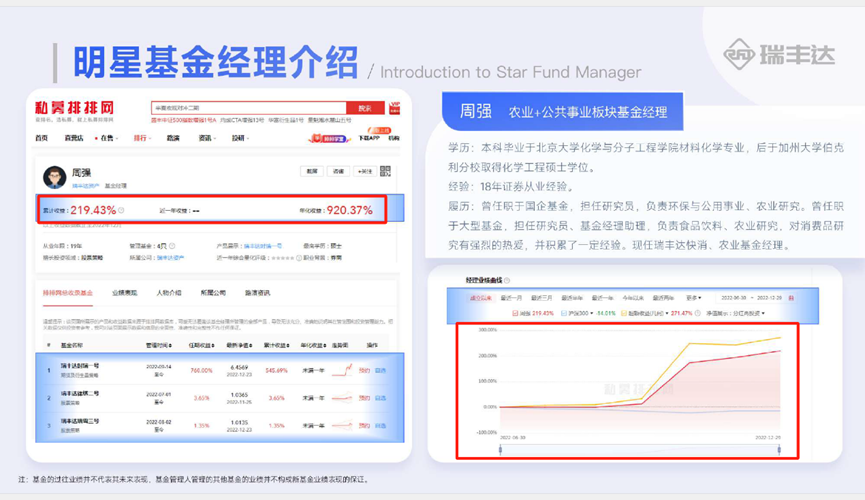The height and width of the screenshot is (500, 865).
Task: Sort table by 累计收益 column
Action: tap(276, 345)
